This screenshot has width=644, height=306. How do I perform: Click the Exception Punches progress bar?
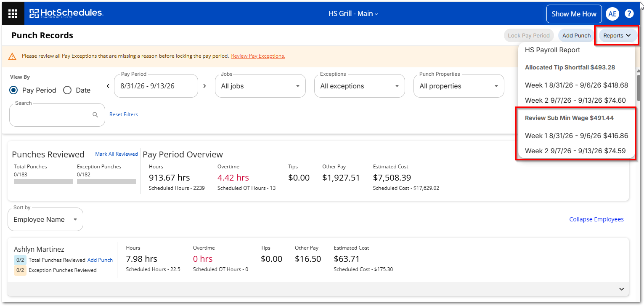106,181
